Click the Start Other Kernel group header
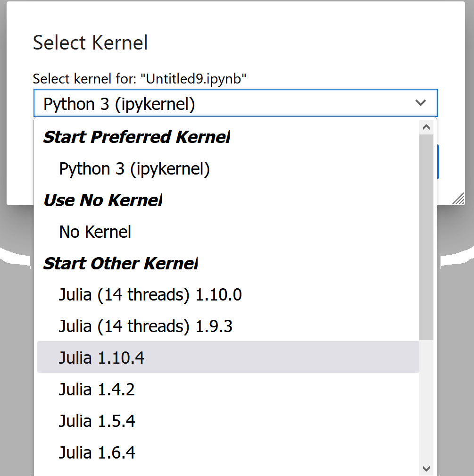The width and height of the screenshot is (474, 476). [x=120, y=263]
